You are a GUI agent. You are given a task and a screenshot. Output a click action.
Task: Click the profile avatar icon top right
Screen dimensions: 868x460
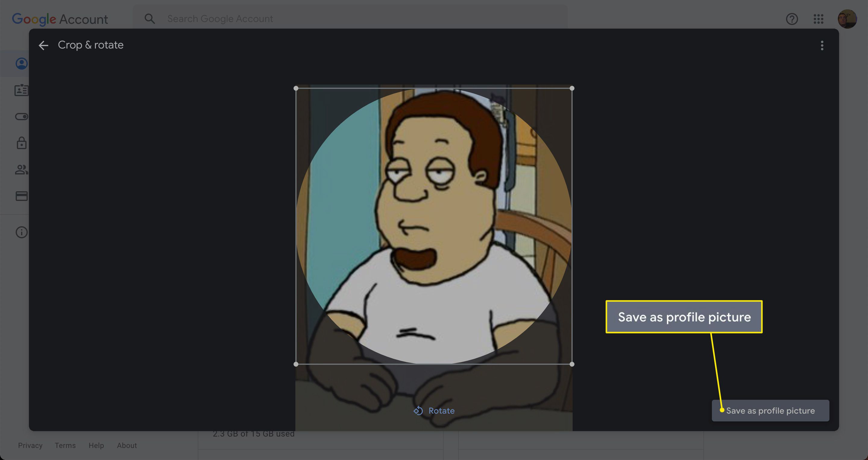[x=847, y=18]
